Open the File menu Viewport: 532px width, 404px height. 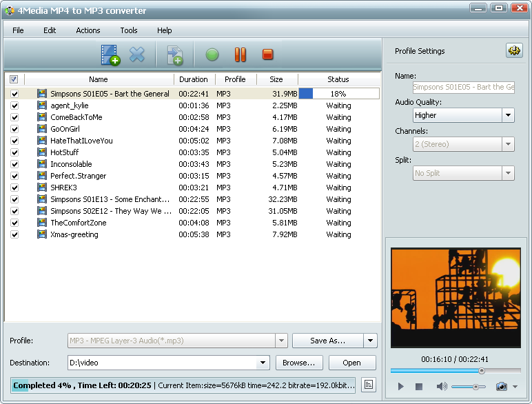click(18, 30)
